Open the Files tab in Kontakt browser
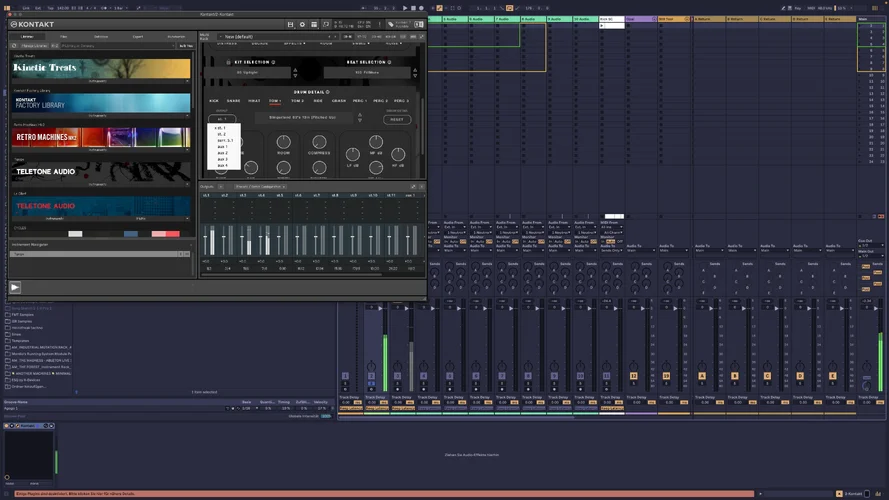The width and height of the screenshot is (889, 500). (64, 36)
